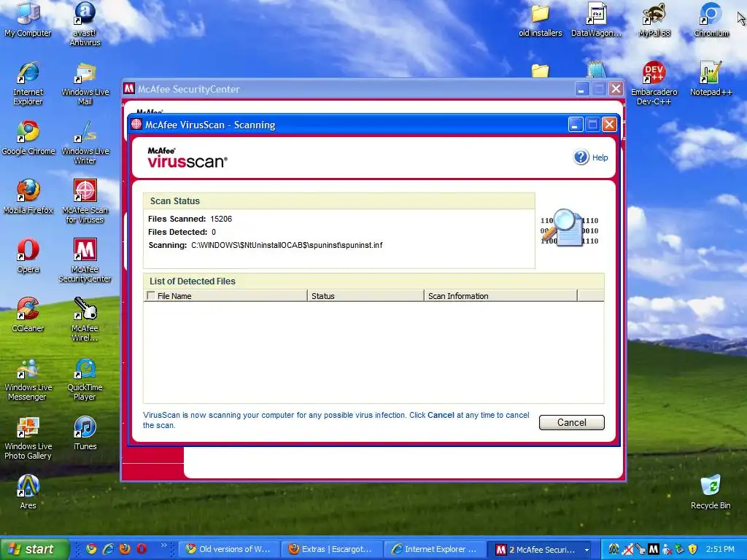Image resolution: width=747 pixels, height=560 pixels.
Task: Click the File Name column header
Action: pos(225,296)
